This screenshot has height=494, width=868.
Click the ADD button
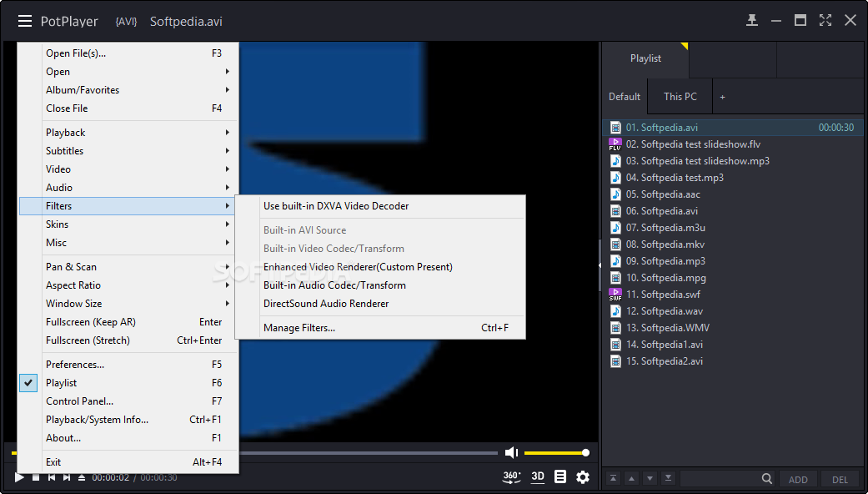click(x=798, y=480)
